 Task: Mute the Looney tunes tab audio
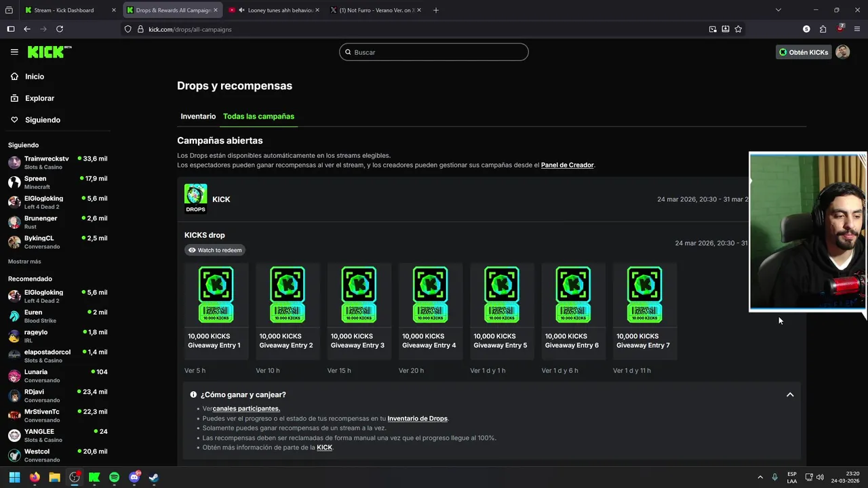(241, 10)
